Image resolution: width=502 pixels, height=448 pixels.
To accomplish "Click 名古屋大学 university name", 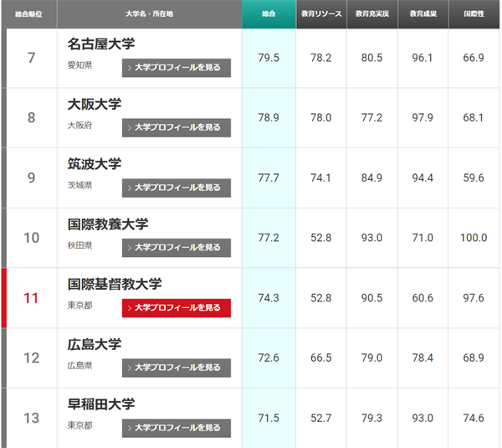I will pyautogui.click(x=100, y=44).
